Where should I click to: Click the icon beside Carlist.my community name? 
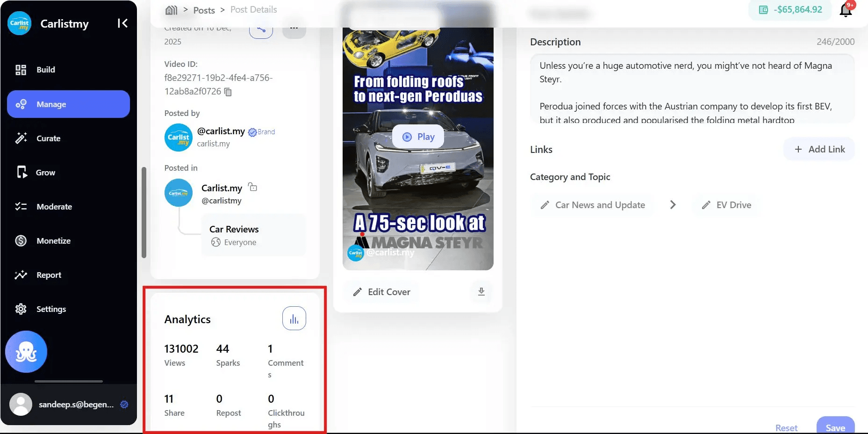click(253, 187)
